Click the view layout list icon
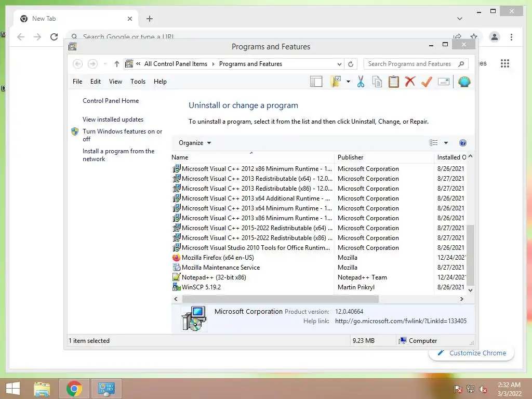532x399 pixels. (433, 143)
